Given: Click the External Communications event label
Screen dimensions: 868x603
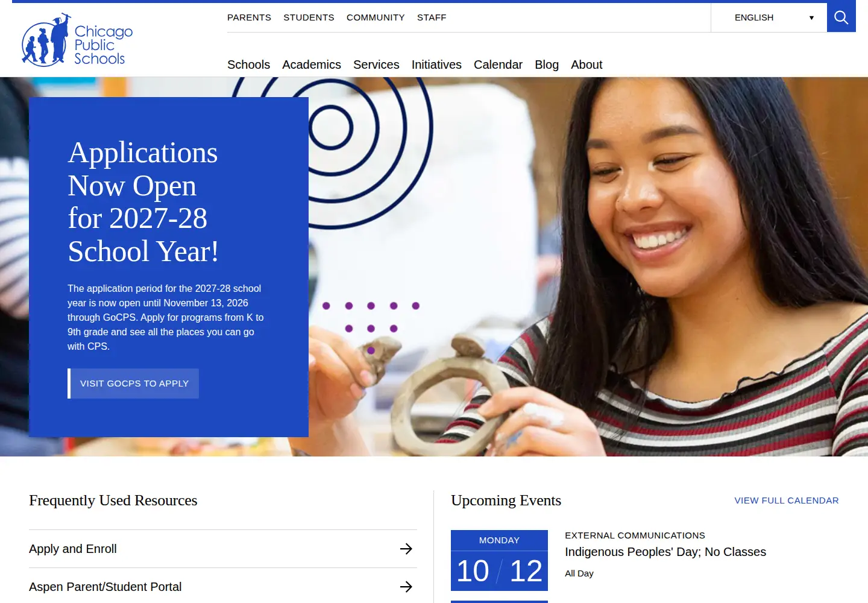Looking at the screenshot, I should pos(635,535).
